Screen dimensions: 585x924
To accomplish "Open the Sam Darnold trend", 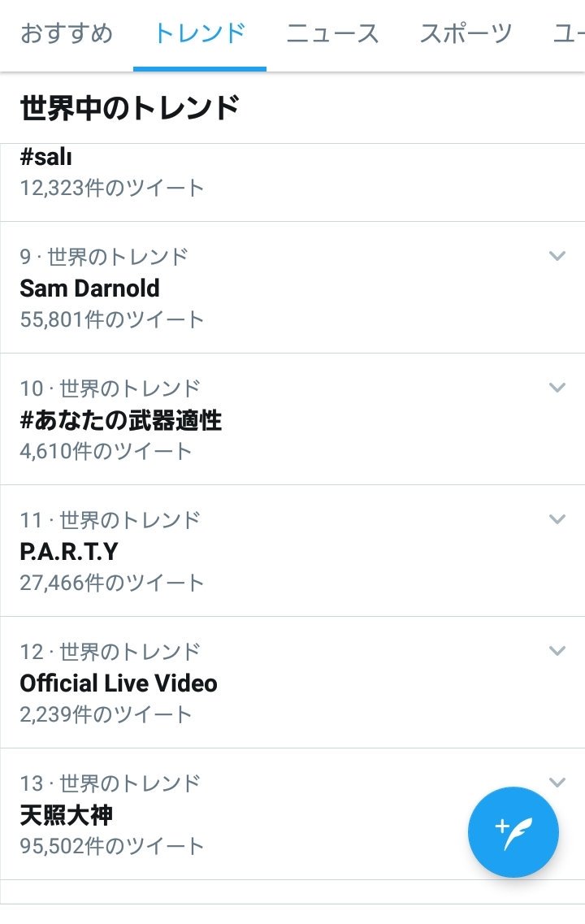I will pos(89,288).
